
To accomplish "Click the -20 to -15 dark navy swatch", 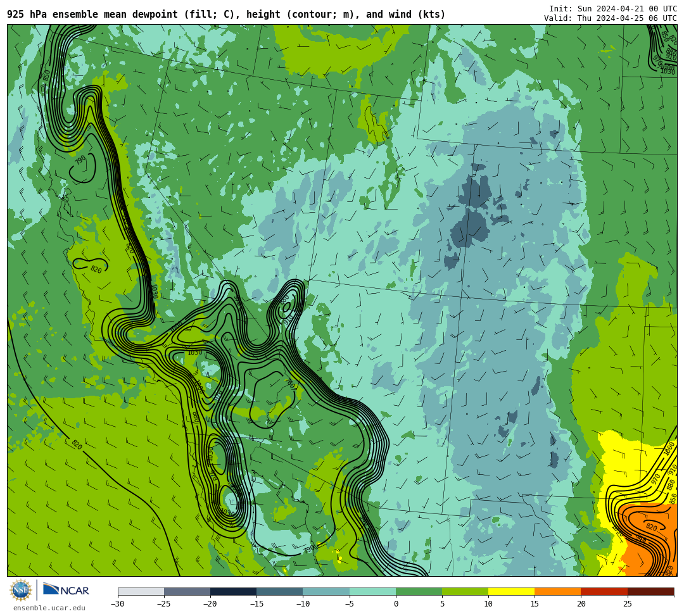I will pyautogui.click(x=233, y=591).
